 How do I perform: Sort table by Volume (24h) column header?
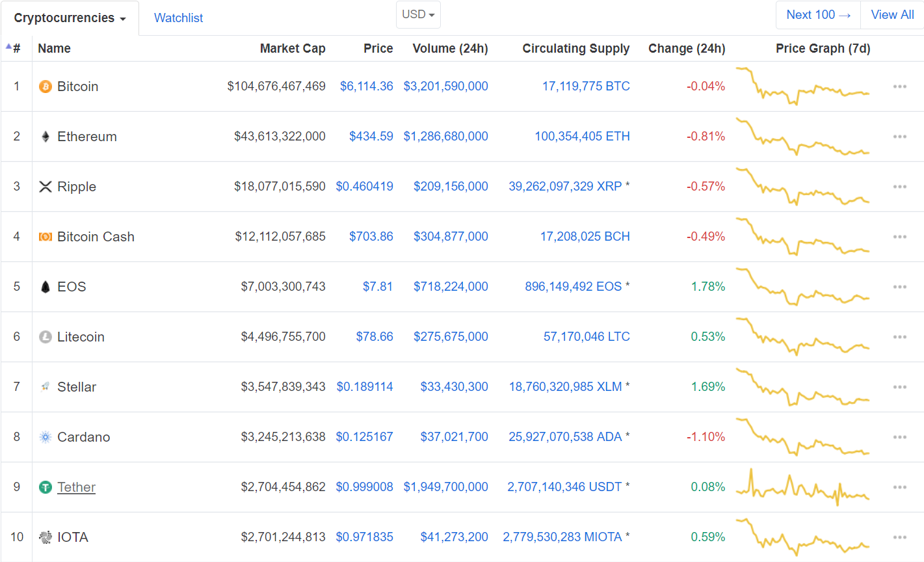(x=451, y=48)
